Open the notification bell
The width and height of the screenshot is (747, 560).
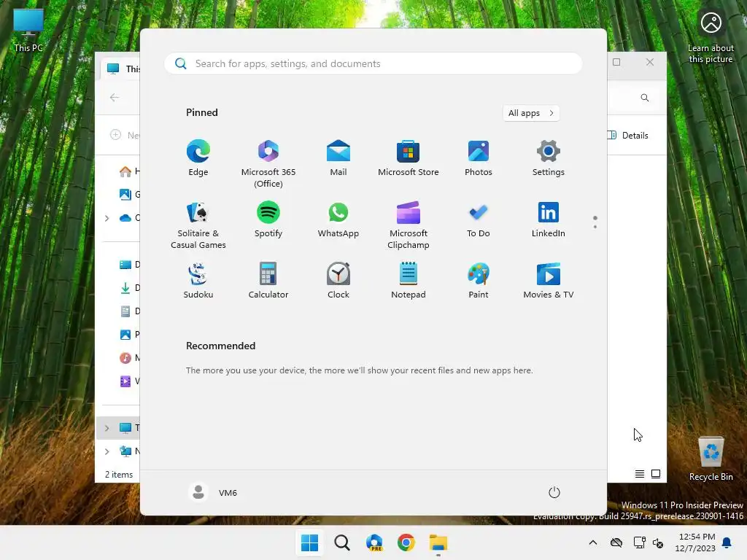pyautogui.click(x=727, y=542)
